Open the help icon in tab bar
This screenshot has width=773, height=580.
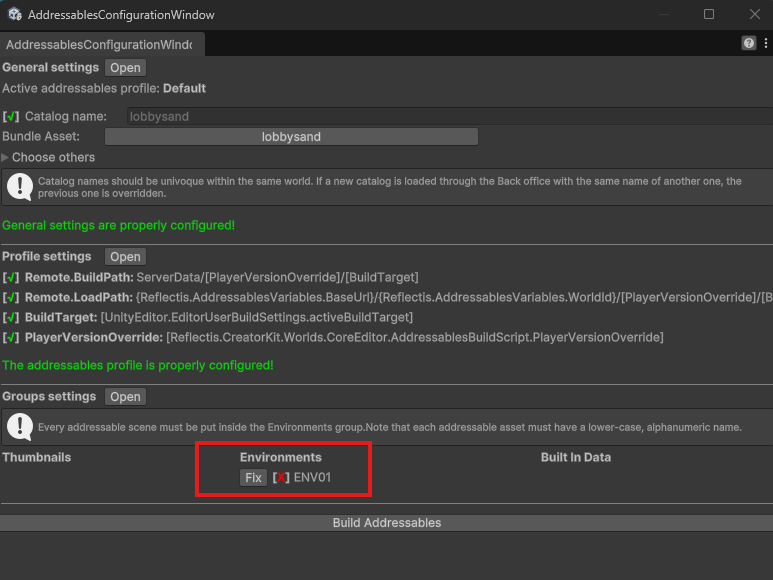click(748, 43)
